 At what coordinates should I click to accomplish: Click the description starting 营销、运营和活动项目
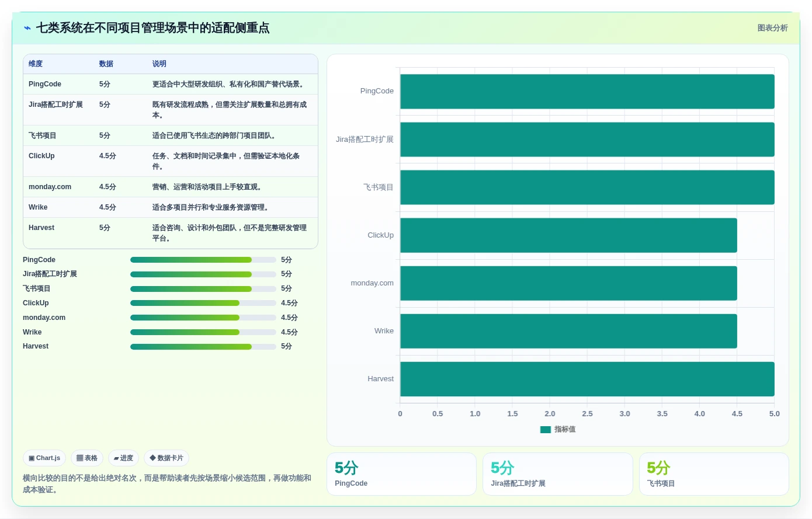(x=209, y=187)
